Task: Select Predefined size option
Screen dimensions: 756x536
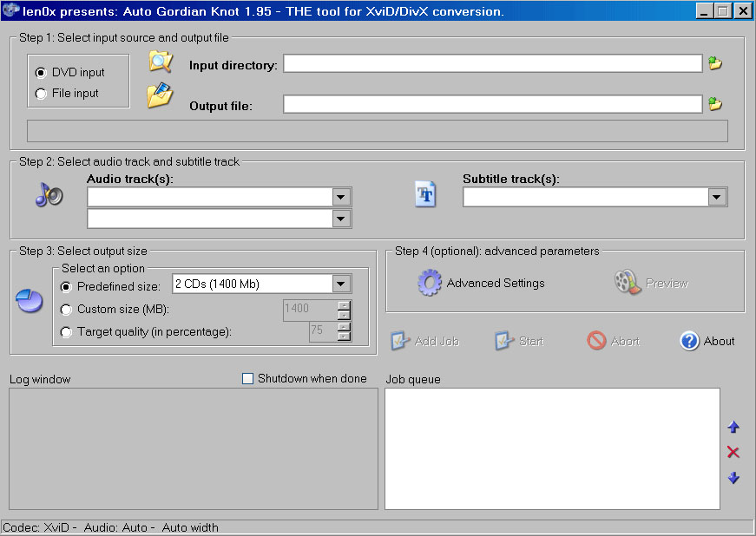Action: click(x=66, y=287)
